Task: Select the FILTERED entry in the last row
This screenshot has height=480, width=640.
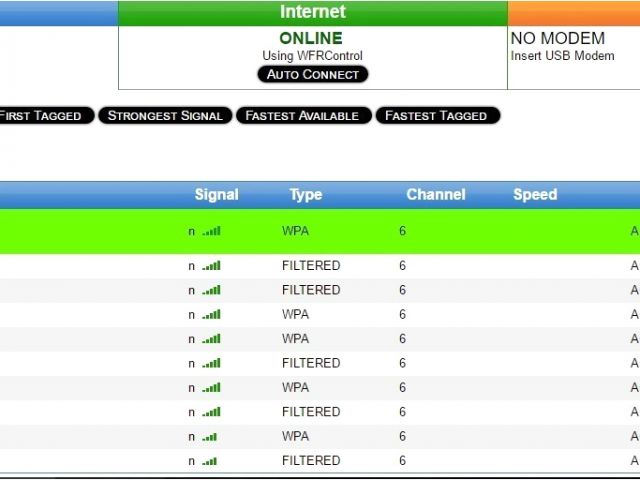Action: point(311,461)
